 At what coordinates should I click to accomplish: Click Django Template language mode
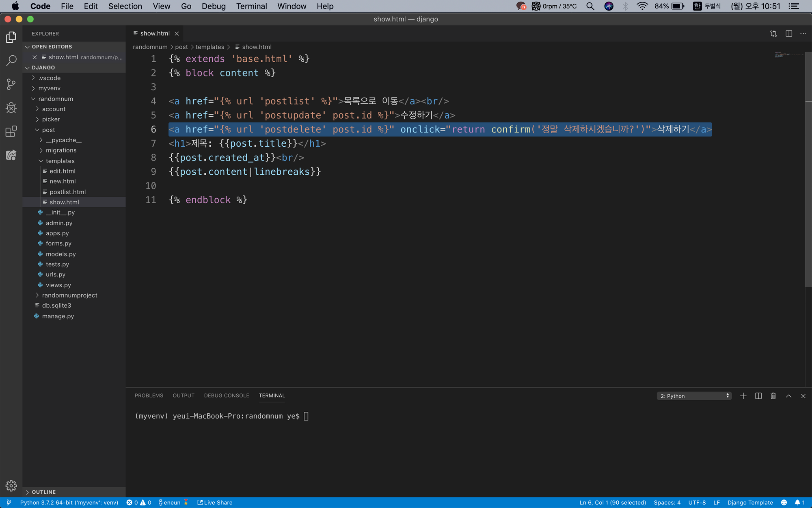[x=750, y=503]
